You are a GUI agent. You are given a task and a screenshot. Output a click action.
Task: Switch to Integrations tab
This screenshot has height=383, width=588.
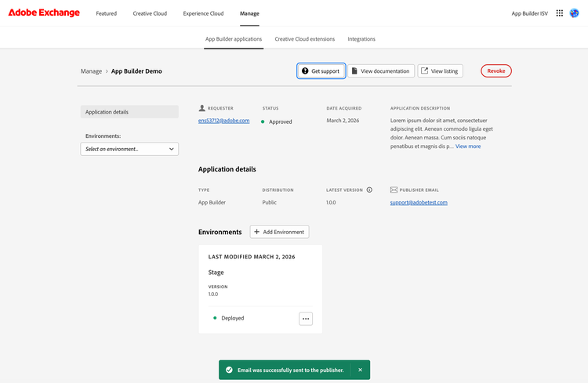coord(361,39)
